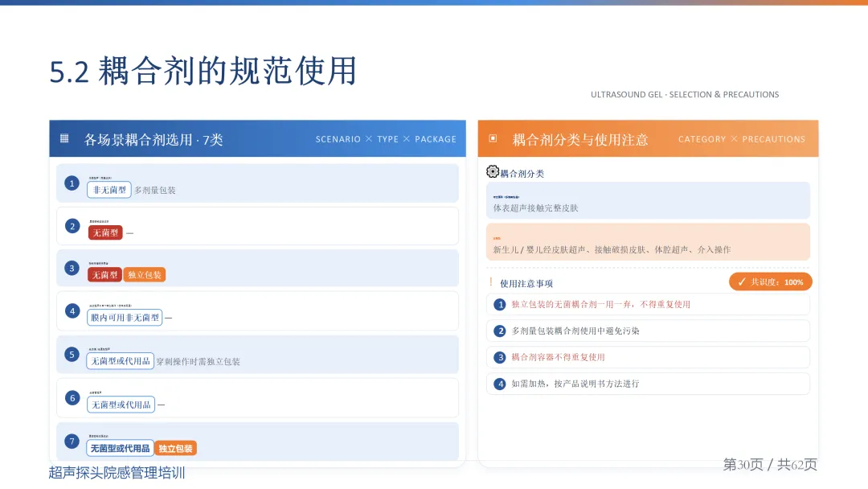868x489 pixels.
Task: Select circle 6 in the scenario list
Action: pos(72,398)
